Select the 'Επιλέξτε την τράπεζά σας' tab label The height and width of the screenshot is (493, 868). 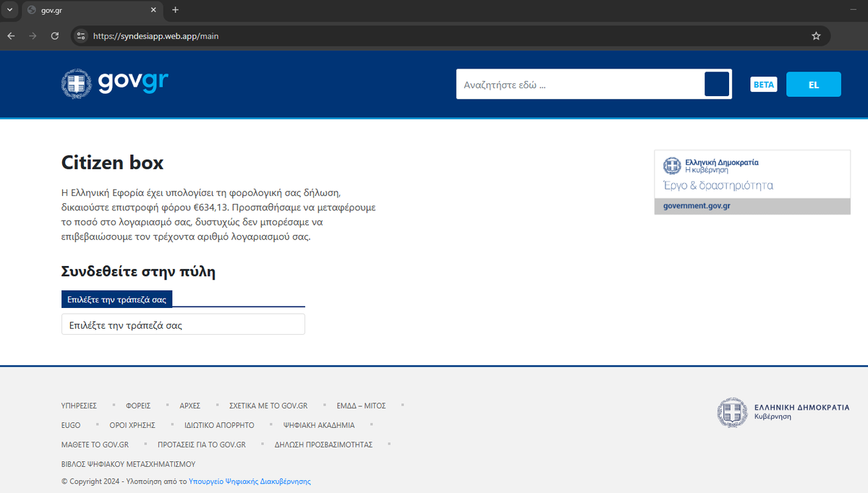tap(116, 299)
